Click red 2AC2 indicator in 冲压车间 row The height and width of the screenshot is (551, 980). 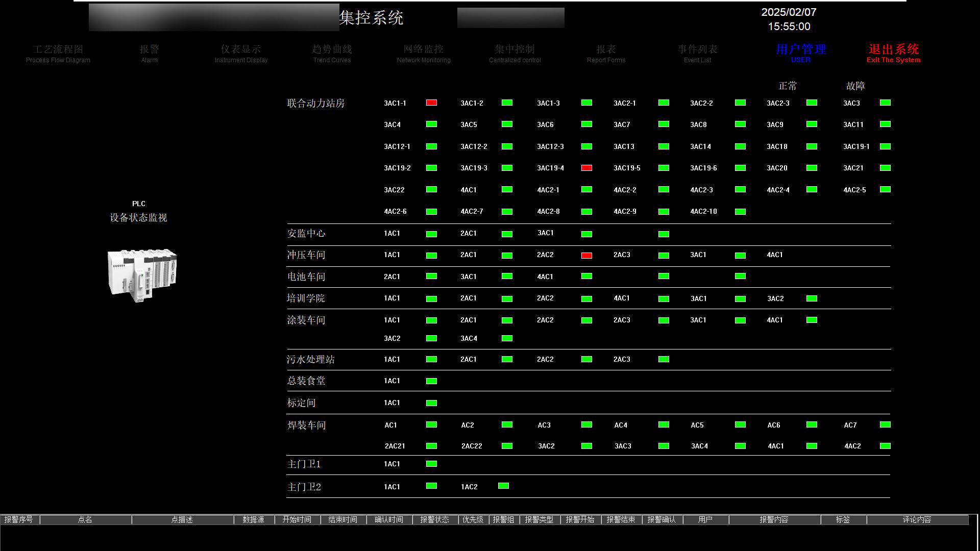pyautogui.click(x=586, y=256)
